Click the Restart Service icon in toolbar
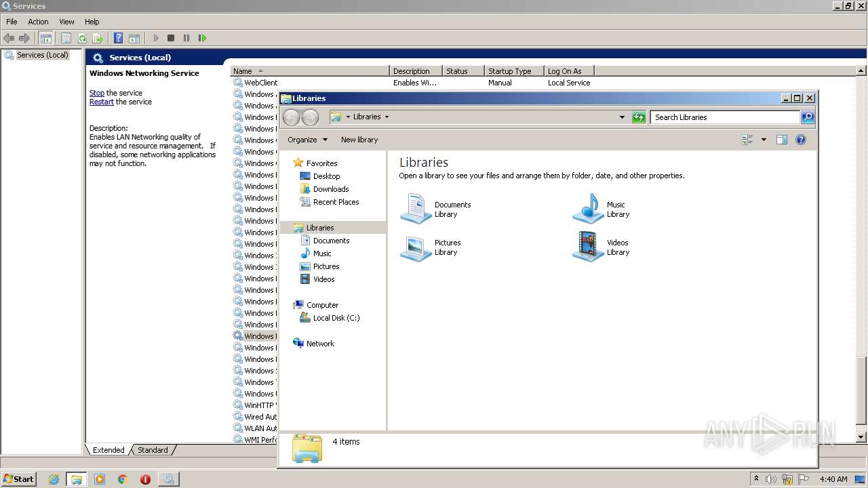The width and height of the screenshot is (868, 488). tap(202, 39)
